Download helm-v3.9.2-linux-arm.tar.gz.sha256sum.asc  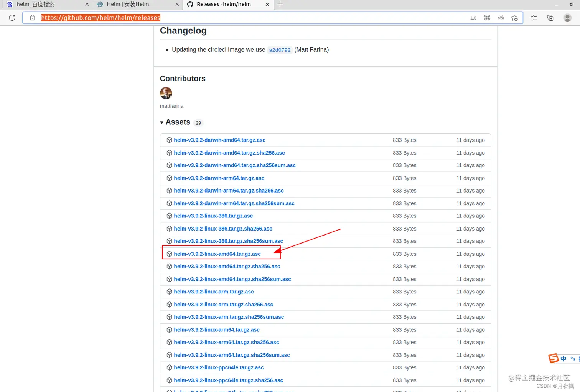point(229,317)
